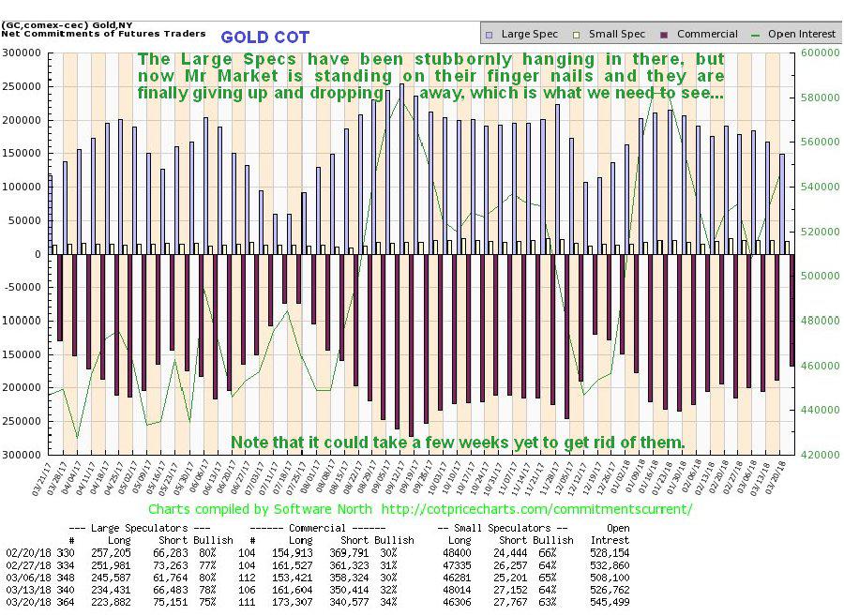The width and height of the screenshot is (844, 616).
Task: Click the Small Spec legend swatch
Action: pos(578,34)
